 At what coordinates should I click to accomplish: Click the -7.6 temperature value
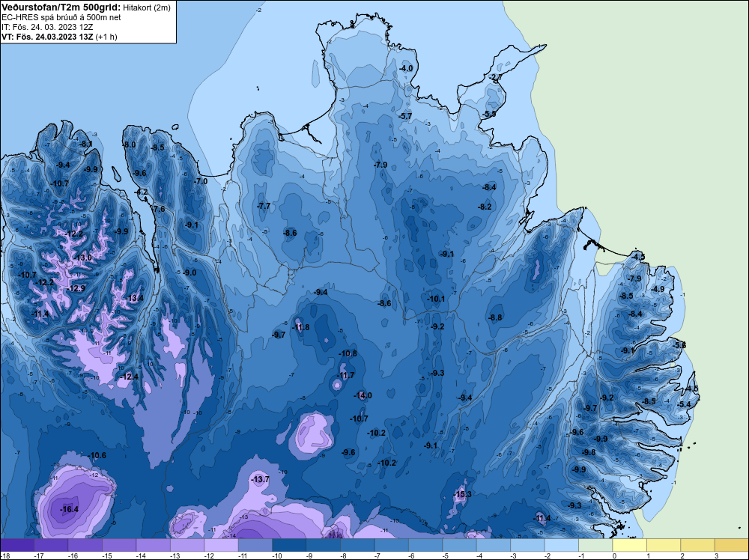point(158,209)
